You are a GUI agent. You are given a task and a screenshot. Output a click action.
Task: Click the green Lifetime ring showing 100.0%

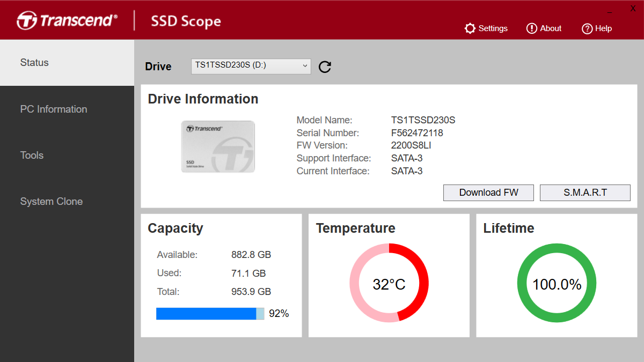(x=557, y=283)
